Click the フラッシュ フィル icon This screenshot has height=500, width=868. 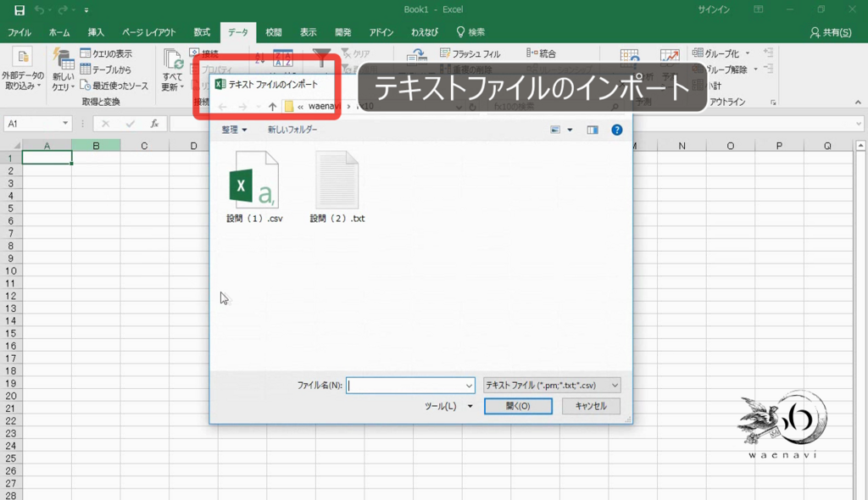click(x=445, y=53)
